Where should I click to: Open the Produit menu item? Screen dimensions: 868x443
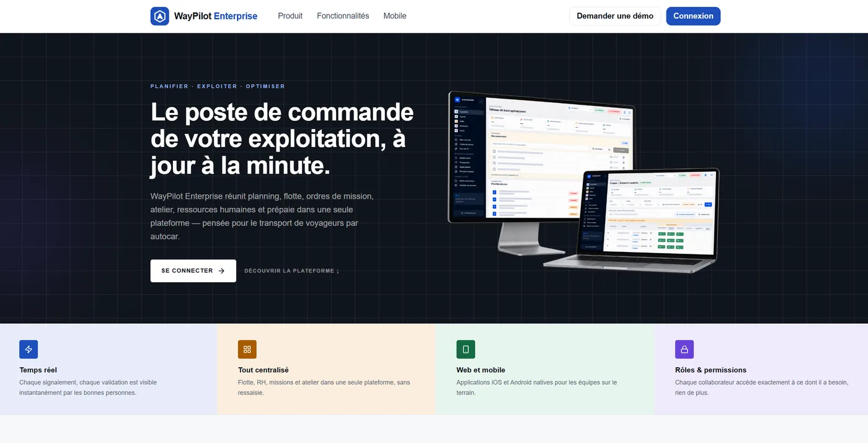pos(290,16)
